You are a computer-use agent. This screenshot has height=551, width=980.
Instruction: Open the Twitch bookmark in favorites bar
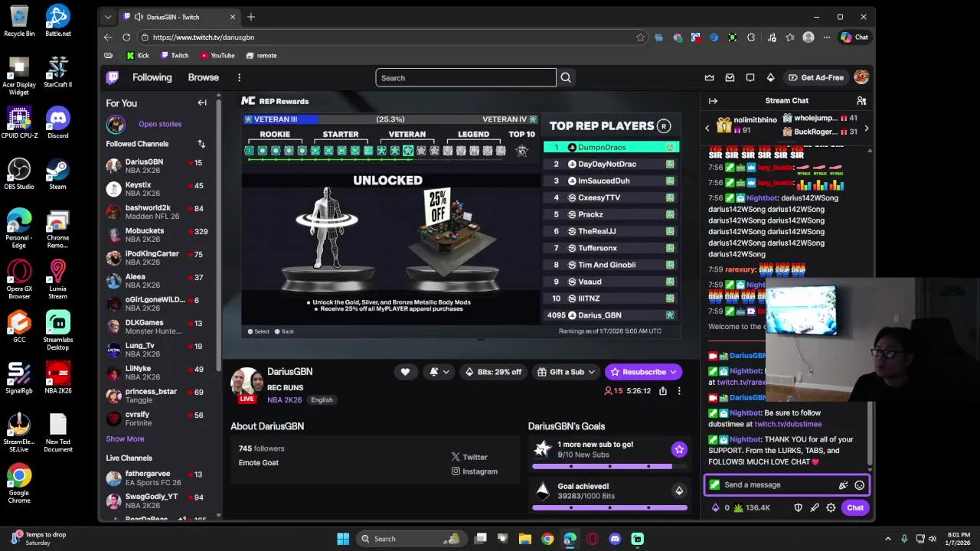click(x=174, y=56)
